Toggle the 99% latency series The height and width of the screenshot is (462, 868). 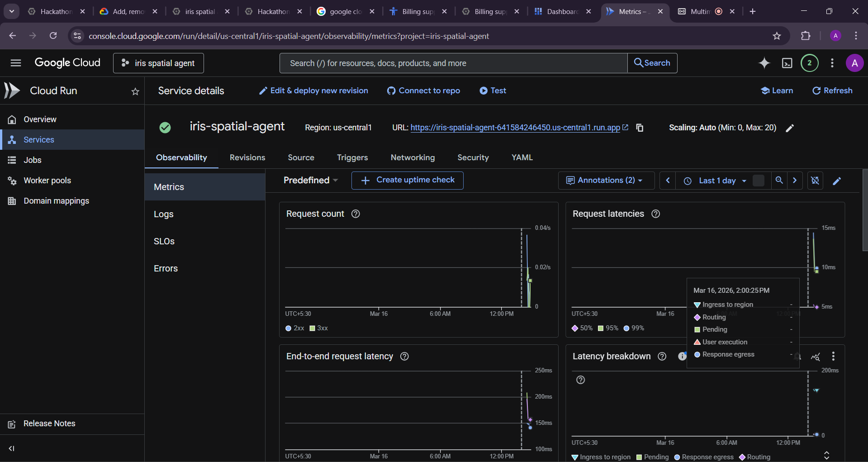click(634, 328)
